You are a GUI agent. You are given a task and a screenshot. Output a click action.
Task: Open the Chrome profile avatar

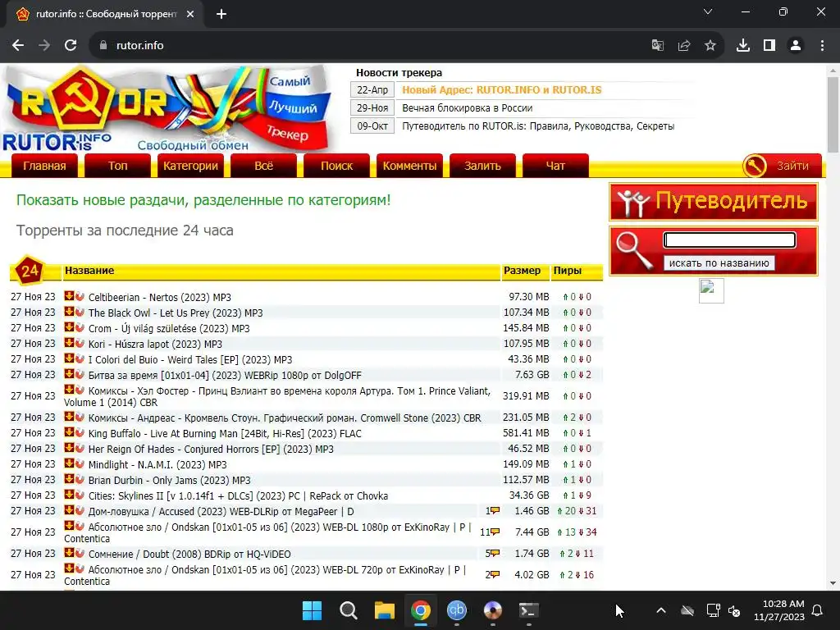point(796,46)
